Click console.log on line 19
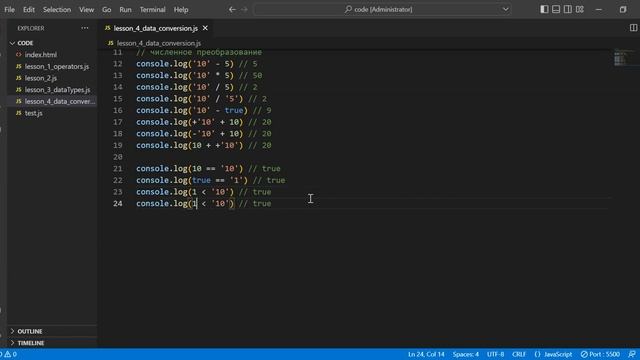The width and height of the screenshot is (640, 360). tap(162, 145)
